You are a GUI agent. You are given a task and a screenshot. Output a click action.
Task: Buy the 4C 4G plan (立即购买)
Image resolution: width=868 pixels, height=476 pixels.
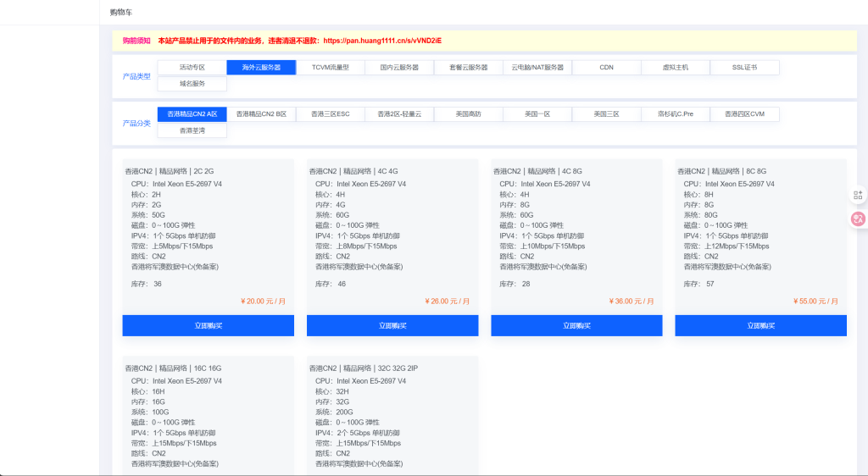[392, 325]
